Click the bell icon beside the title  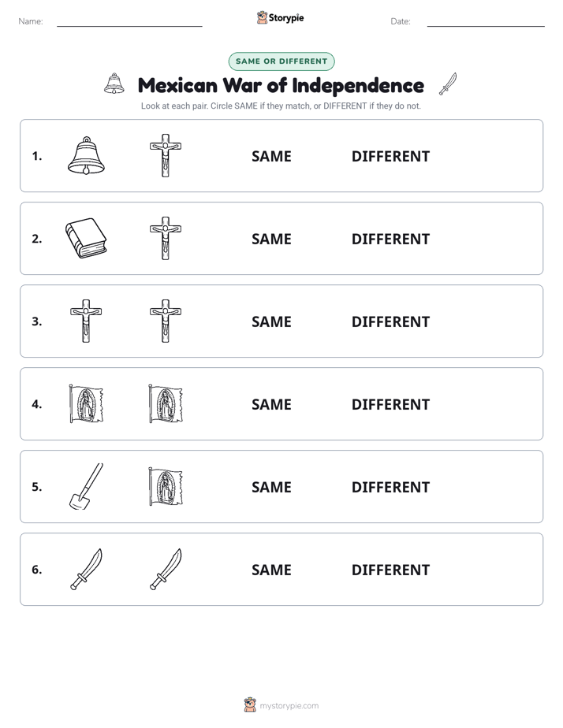pyautogui.click(x=114, y=84)
